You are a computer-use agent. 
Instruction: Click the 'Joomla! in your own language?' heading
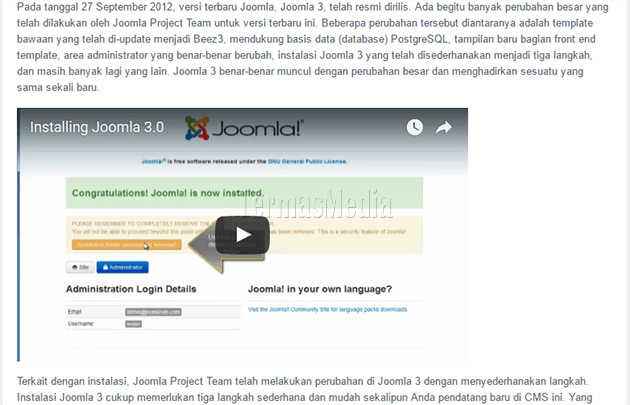tap(320, 289)
